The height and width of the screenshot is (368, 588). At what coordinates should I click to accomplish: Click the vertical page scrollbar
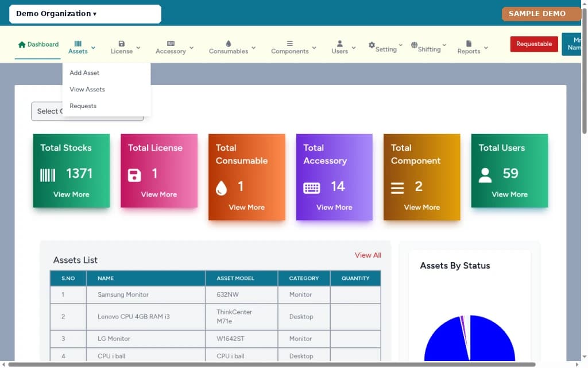(x=584, y=71)
